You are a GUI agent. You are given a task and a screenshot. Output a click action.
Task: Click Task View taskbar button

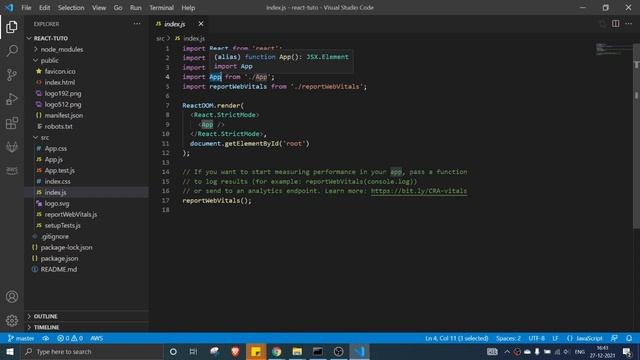[193, 351]
